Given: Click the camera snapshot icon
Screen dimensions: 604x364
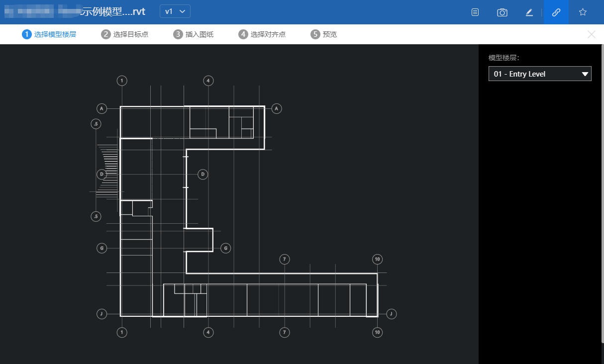Looking at the screenshot, I should coord(502,12).
